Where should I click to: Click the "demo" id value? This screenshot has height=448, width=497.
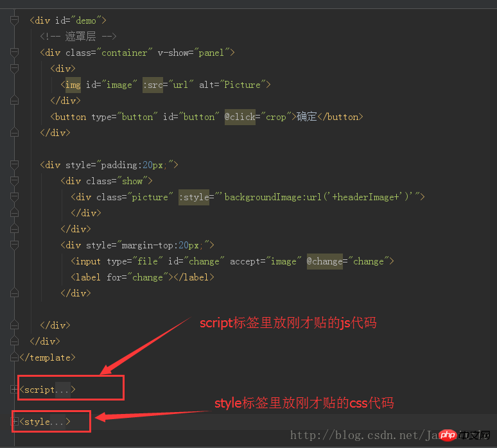point(86,21)
